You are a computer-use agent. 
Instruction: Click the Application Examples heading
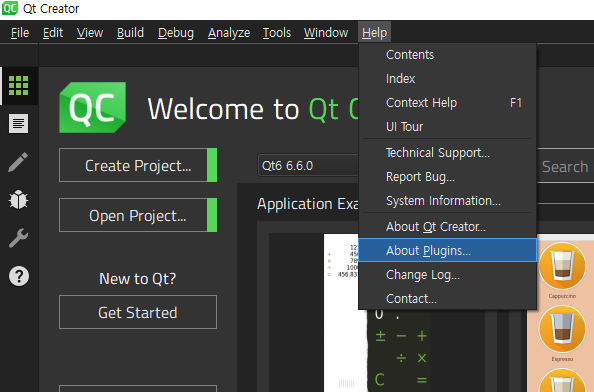click(x=308, y=205)
